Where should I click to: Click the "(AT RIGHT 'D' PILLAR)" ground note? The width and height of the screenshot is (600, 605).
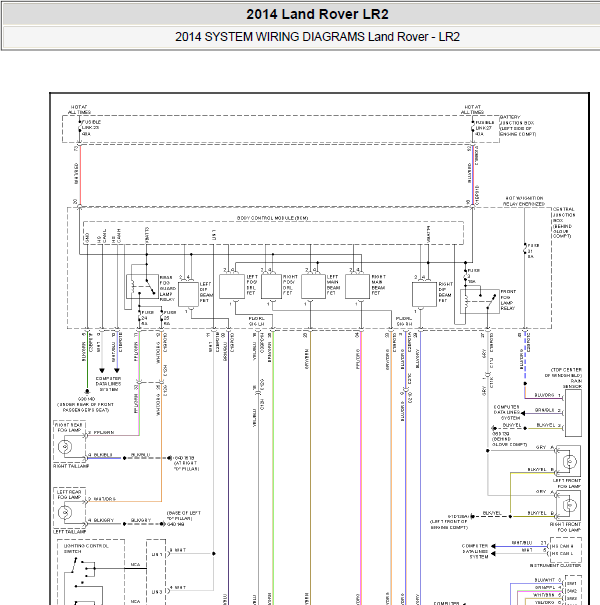186,466
